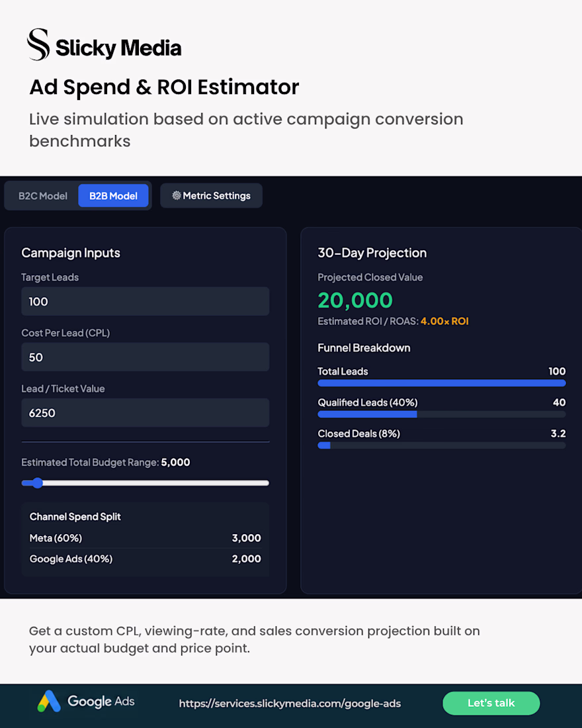Click the 2,000 Google Ads spend value
This screenshot has height=728, width=582.
point(247,559)
